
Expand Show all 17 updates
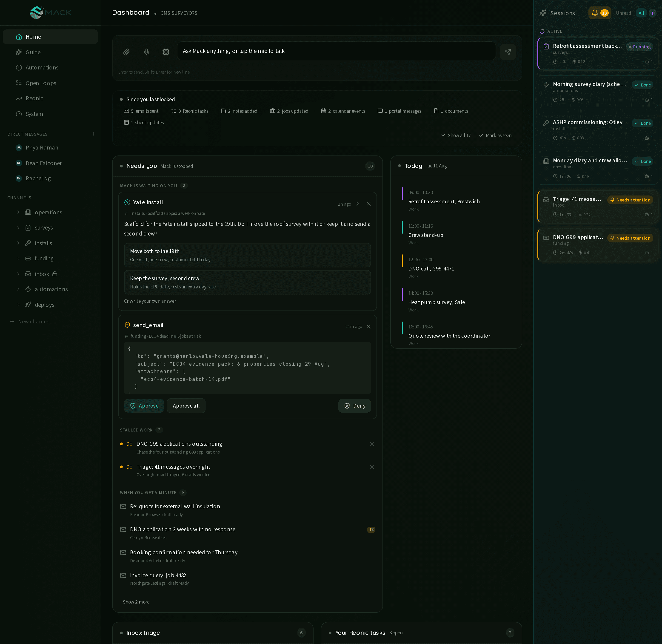(x=456, y=135)
